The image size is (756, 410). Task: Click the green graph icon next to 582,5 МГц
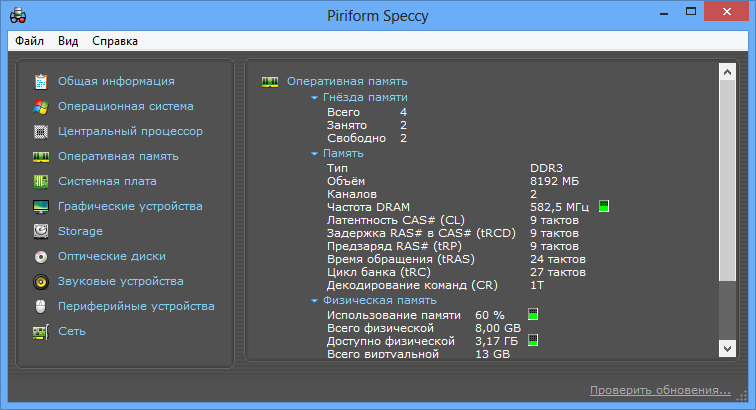pyautogui.click(x=604, y=206)
